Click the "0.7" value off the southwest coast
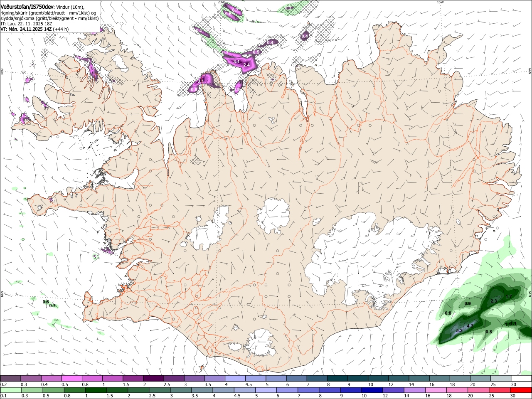Viewport: 532px width, 399px height. click(52, 305)
